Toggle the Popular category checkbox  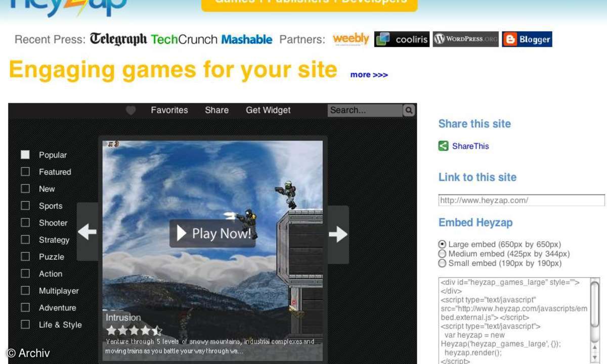(x=25, y=155)
